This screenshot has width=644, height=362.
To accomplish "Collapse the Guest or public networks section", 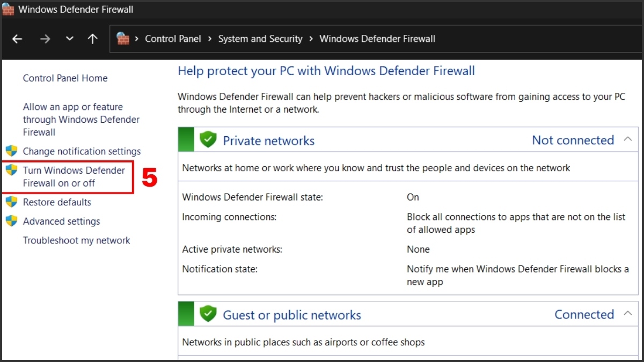I will (628, 314).
